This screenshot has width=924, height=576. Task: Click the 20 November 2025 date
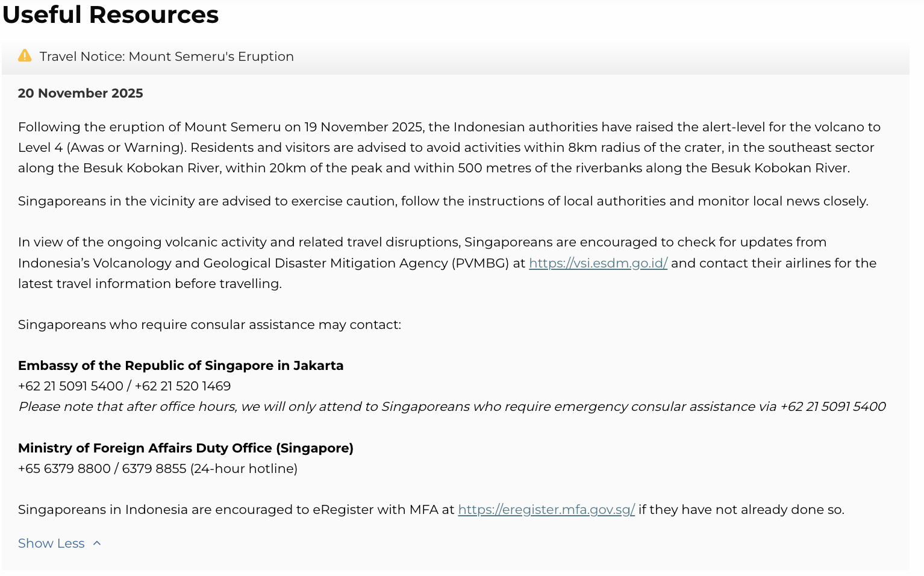(80, 93)
